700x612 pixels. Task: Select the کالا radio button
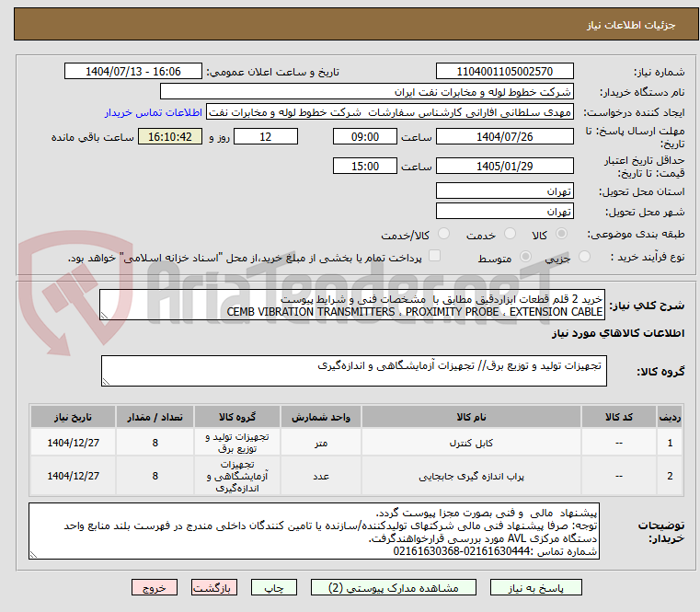pyautogui.click(x=562, y=234)
